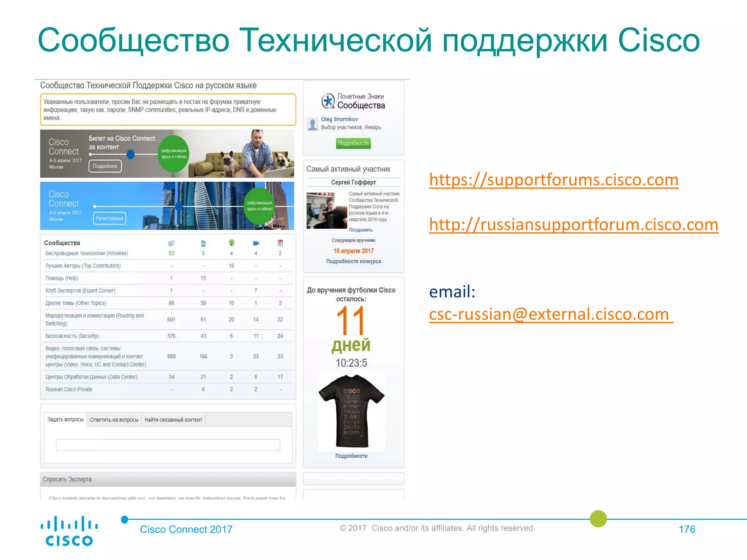747x560 pixels.
Task: Click Oleg Shornikov avatar icon
Action: click(x=313, y=124)
